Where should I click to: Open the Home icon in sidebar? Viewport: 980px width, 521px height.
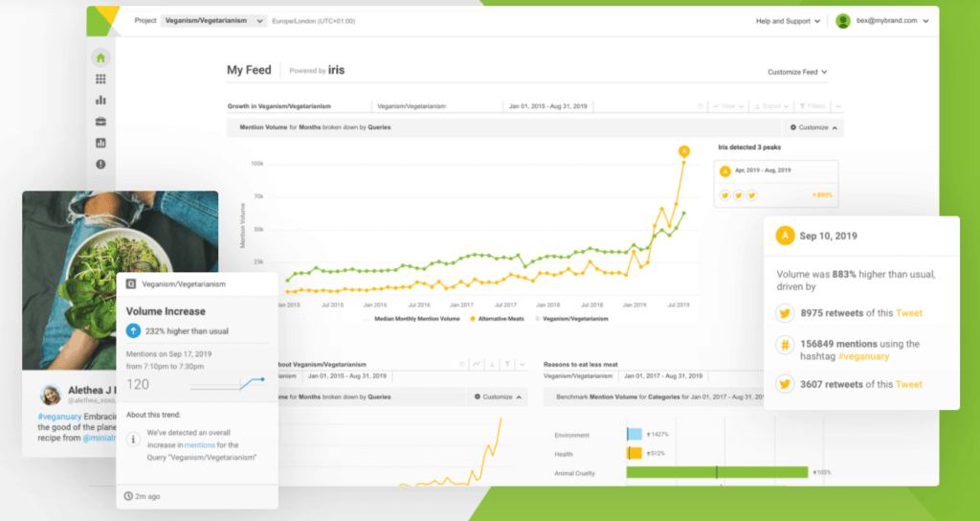click(x=100, y=57)
